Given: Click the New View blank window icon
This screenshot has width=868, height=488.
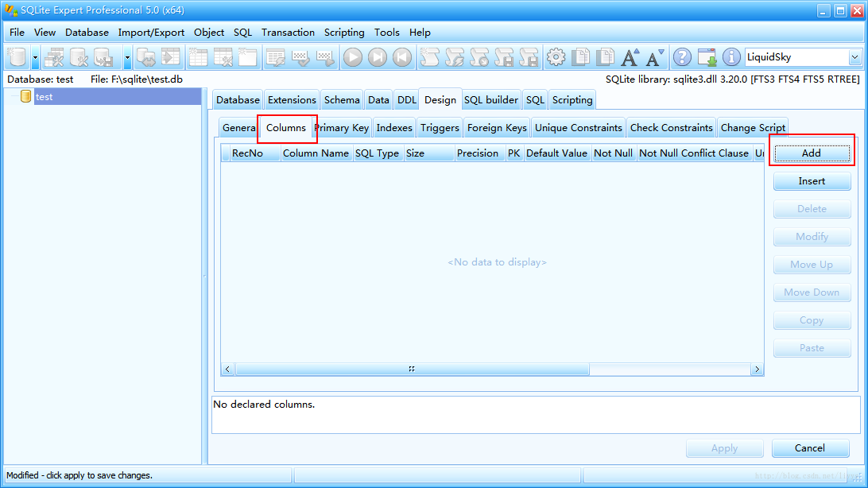Looking at the screenshot, I should [x=247, y=57].
